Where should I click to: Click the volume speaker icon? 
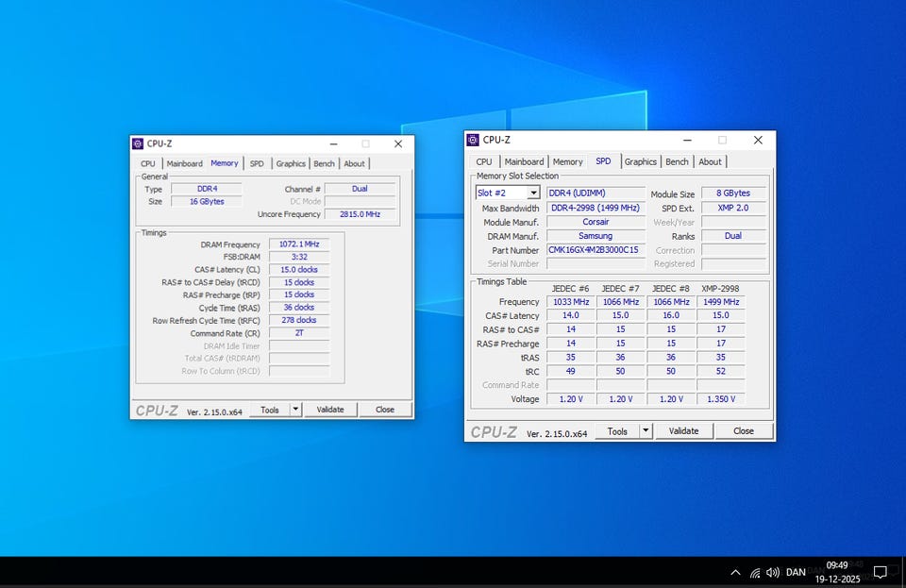tap(773, 572)
